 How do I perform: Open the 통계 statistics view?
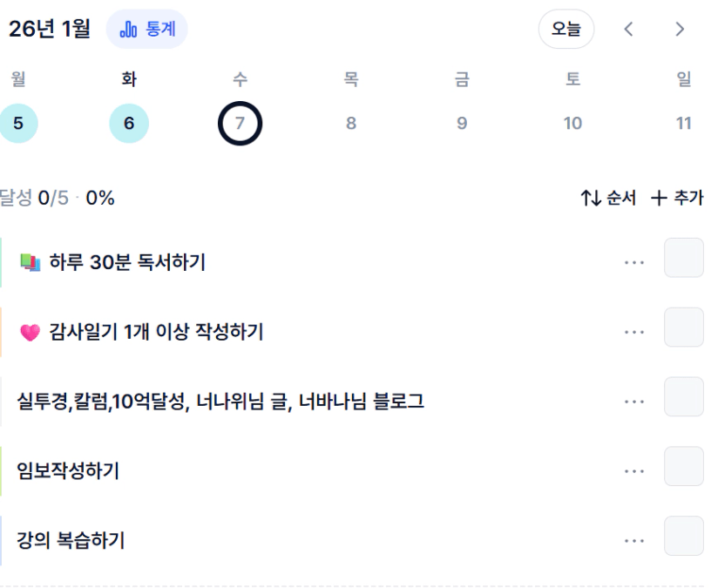click(x=146, y=30)
